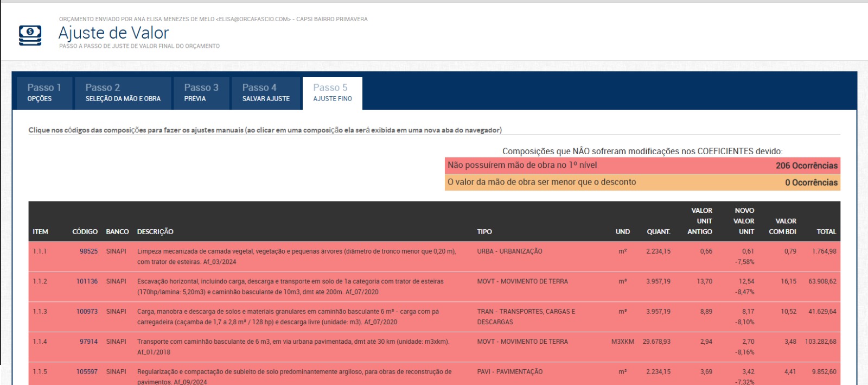Click the 'Escavação horizontal' description
This screenshot has height=385, width=868.
(290, 287)
